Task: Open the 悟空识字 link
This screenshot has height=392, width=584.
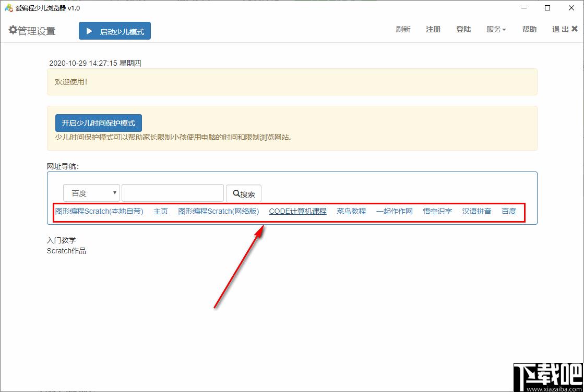Action: 437,211
